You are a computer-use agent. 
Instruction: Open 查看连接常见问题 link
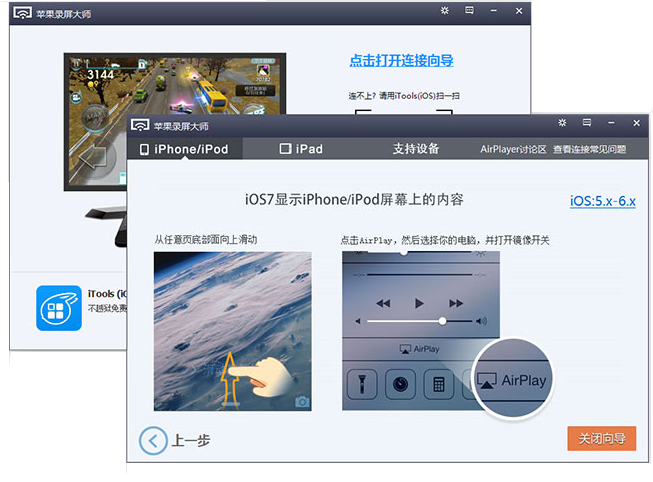point(589,150)
